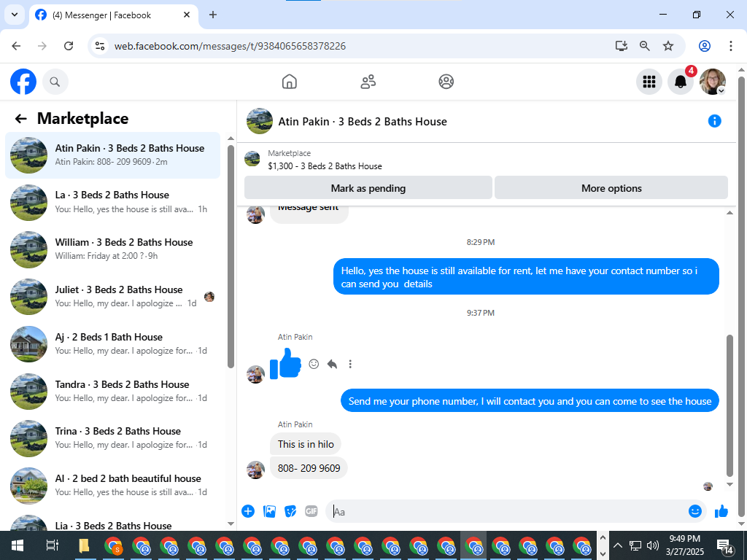Open Juliet chat seen avatar

209,297
